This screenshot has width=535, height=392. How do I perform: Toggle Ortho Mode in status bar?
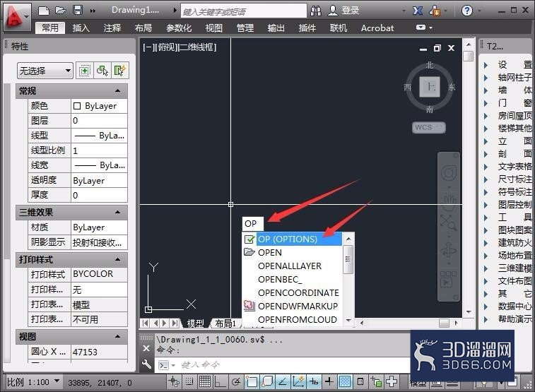click(220, 382)
